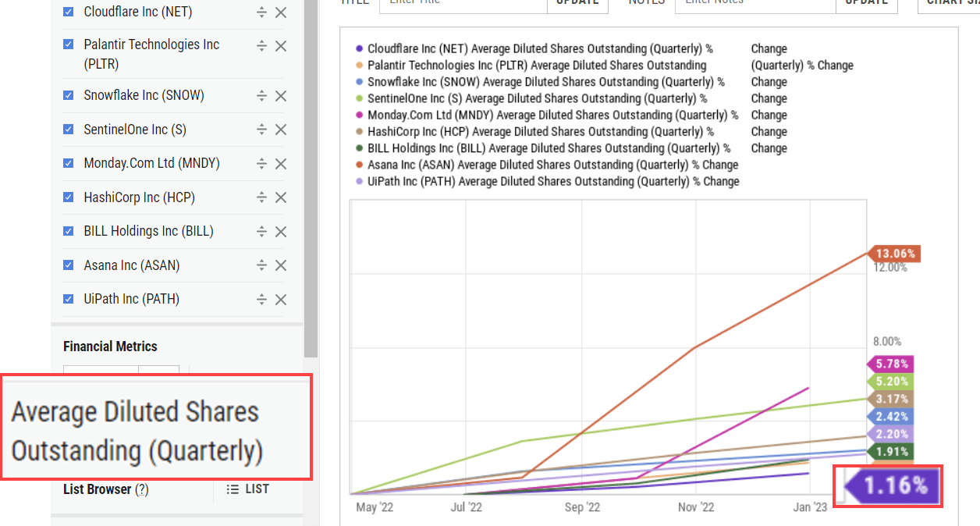Delete Monday.Com Ltd (MNDY) using the X icon

(x=281, y=164)
